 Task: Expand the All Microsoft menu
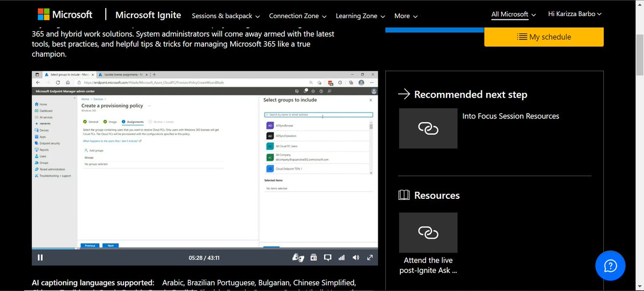[514, 14]
